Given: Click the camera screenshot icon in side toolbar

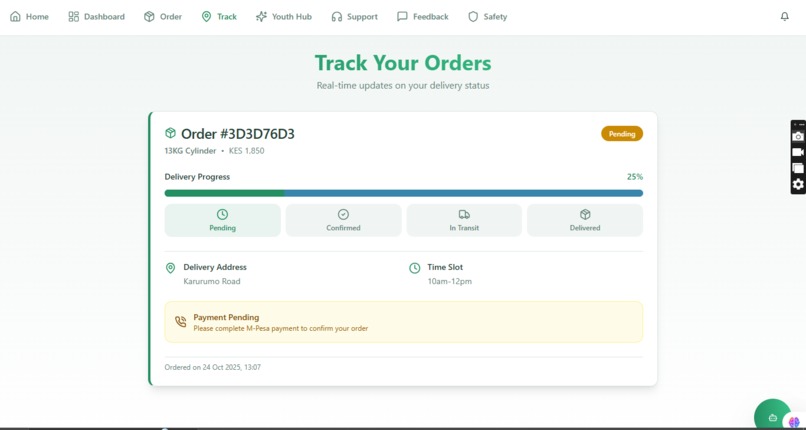Looking at the screenshot, I should (798, 136).
